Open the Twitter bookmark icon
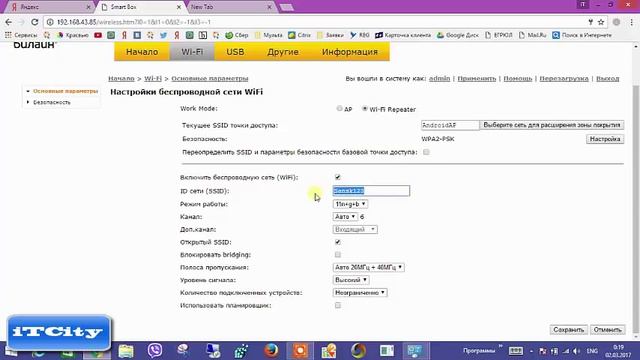640x360 pixels. (x=164, y=36)
